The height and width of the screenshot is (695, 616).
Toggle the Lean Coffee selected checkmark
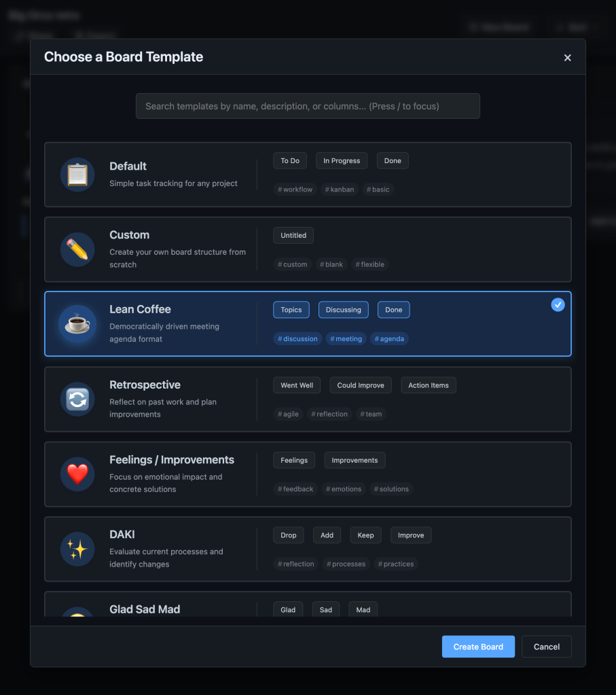(x=558, y=305)
